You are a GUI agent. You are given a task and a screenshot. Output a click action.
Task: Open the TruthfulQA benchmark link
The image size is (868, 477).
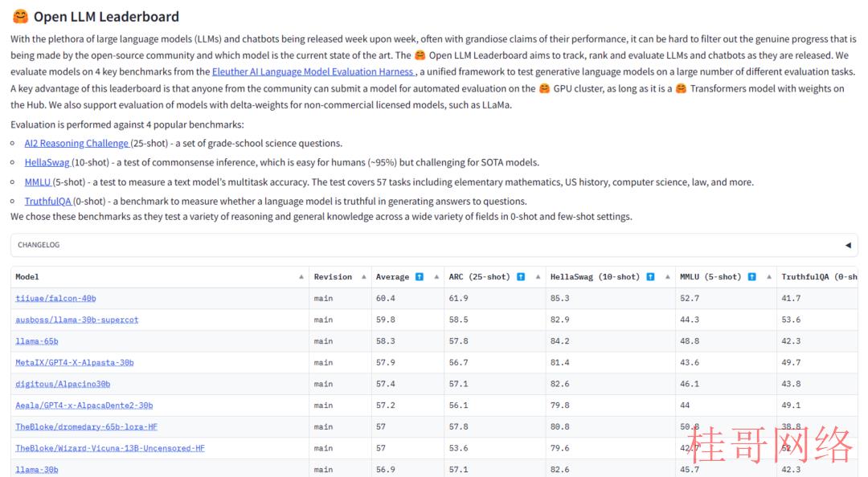point(48,202)
